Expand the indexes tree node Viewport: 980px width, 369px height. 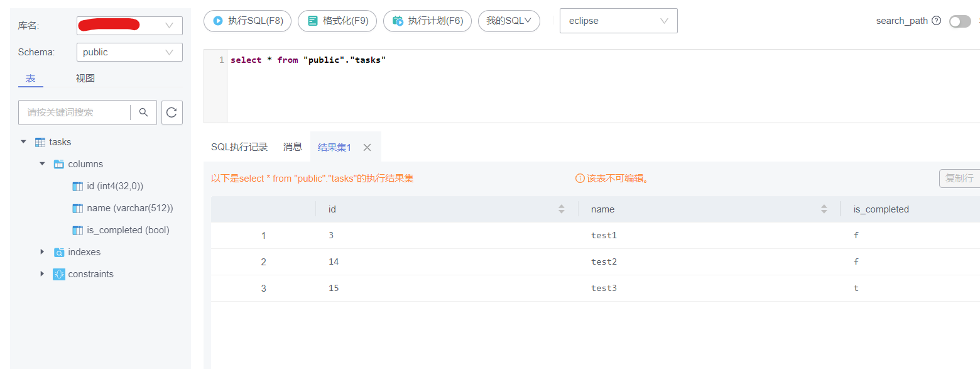click(42, 252)
